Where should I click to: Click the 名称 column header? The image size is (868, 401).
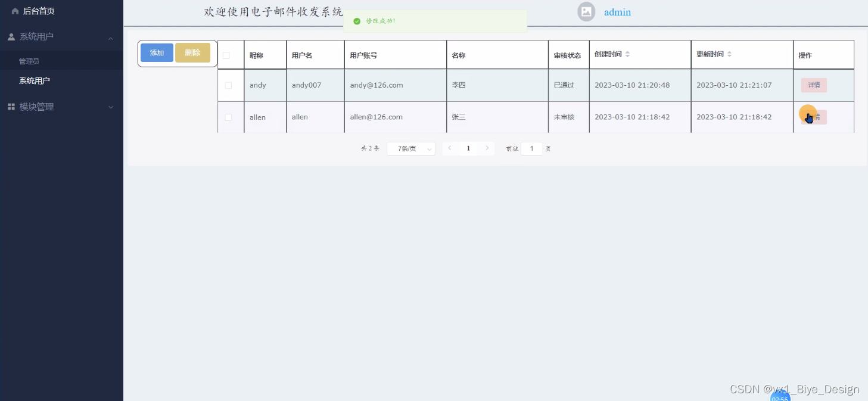(459, 55)
